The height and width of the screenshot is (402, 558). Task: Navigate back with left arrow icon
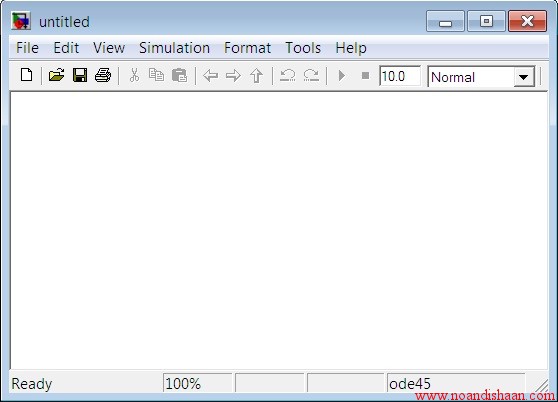tap(210, 75)
